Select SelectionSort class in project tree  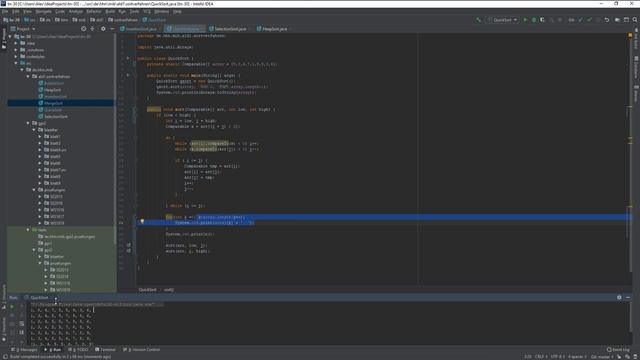point(56,116)
